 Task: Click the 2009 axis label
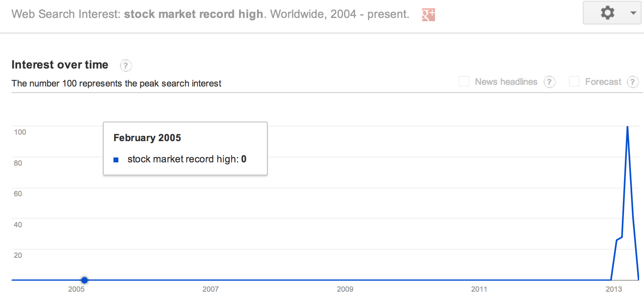click(x=345, y=289)
